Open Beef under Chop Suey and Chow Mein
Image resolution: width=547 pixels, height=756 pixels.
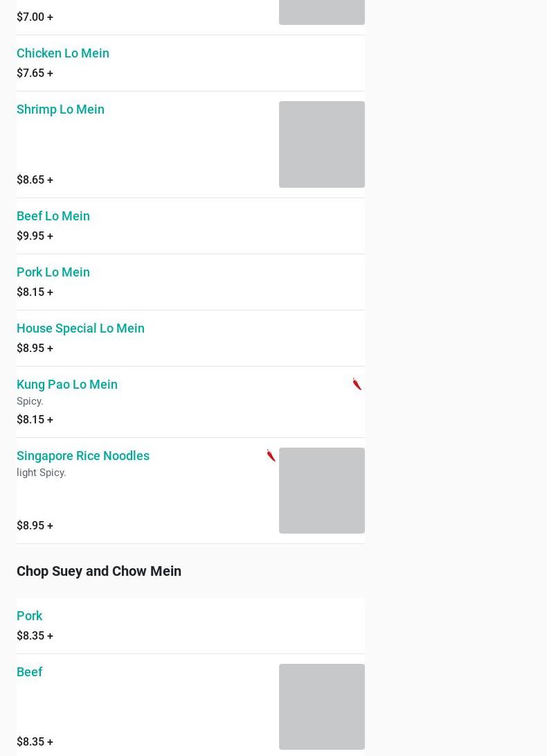(29, 671)
